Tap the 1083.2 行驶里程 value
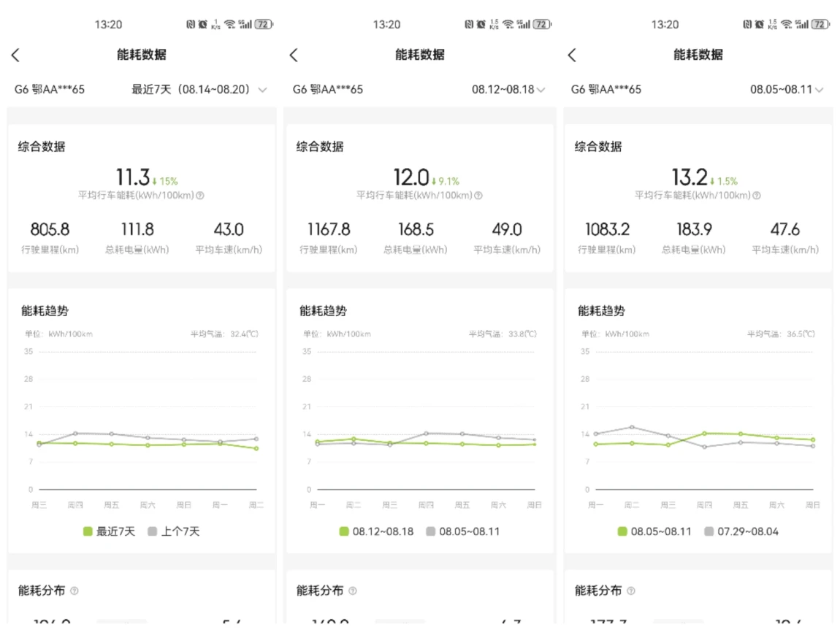 tap(607, 230)
